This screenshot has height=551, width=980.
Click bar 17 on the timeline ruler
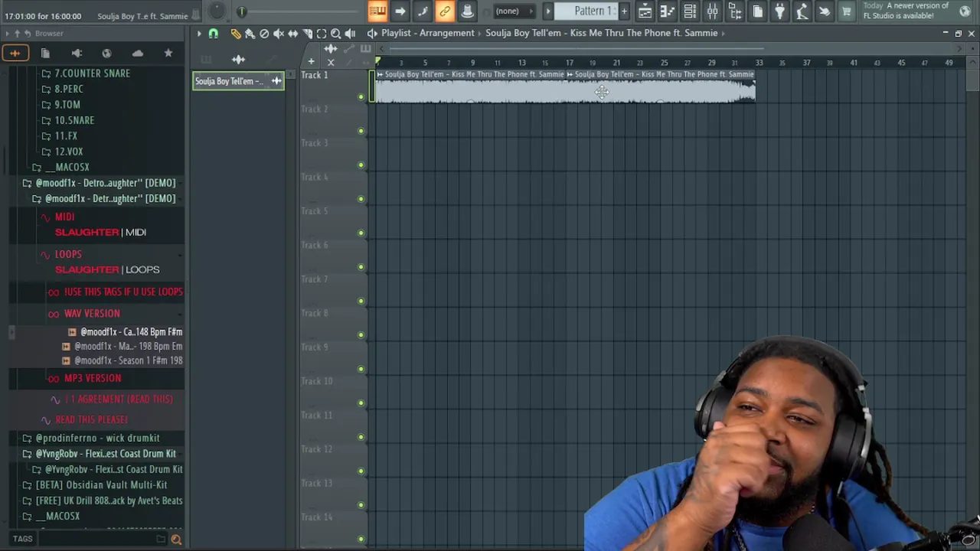coord(569,63)
